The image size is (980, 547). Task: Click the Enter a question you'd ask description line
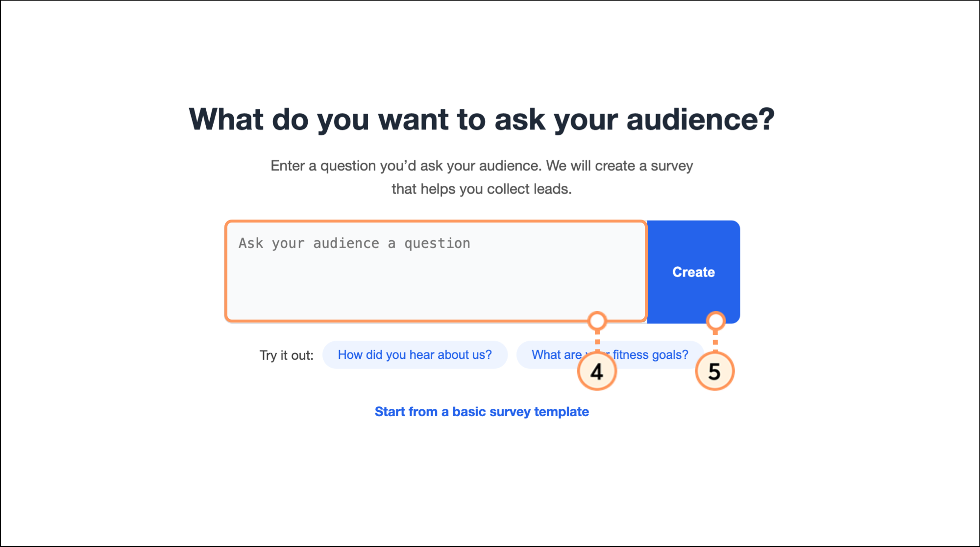[482, 166]
